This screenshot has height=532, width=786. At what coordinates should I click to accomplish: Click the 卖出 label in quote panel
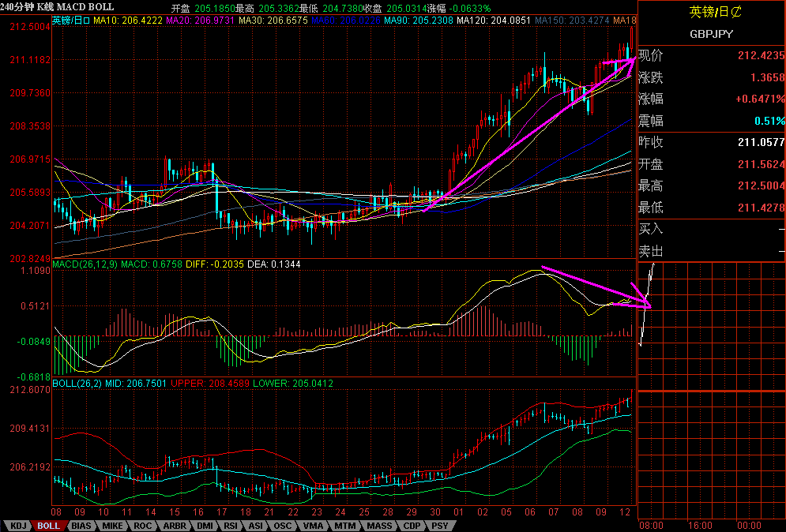point(651,251)
